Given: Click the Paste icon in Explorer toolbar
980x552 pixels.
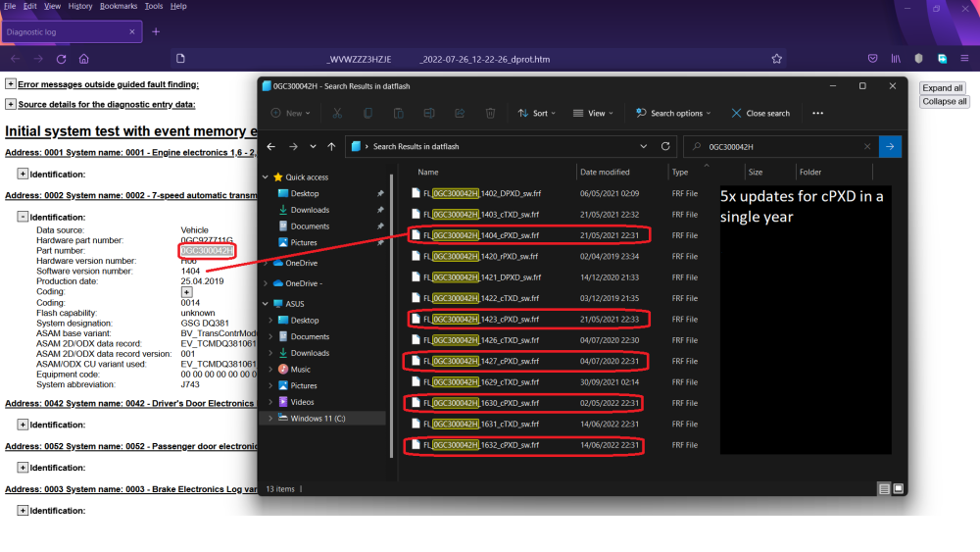Looking at the screenshot, I should pos(399,113).
